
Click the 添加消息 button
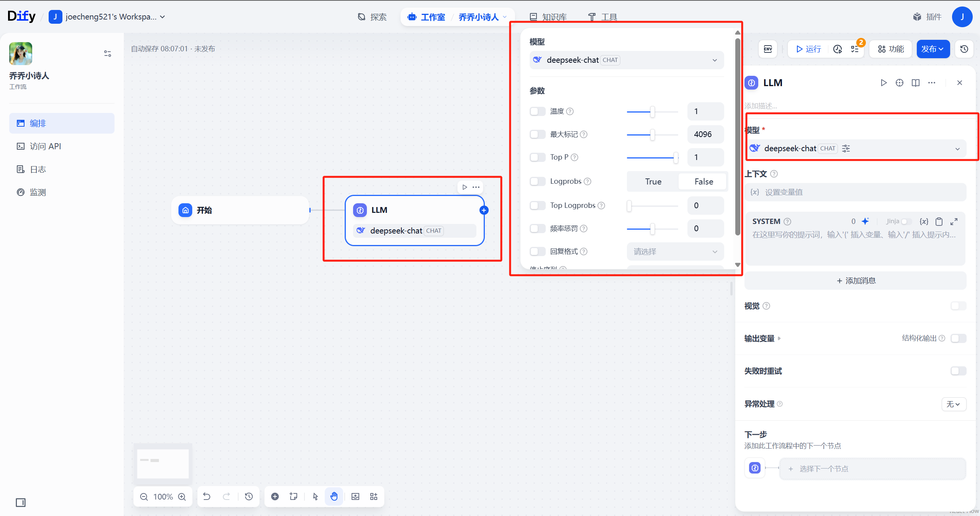(856, 281)
